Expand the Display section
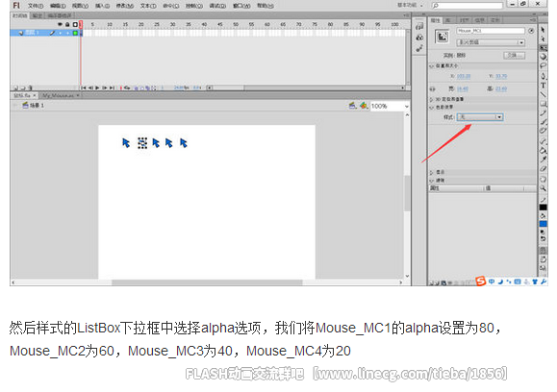The height and width of the screenshot is (392, 557). tap(432, 172)
